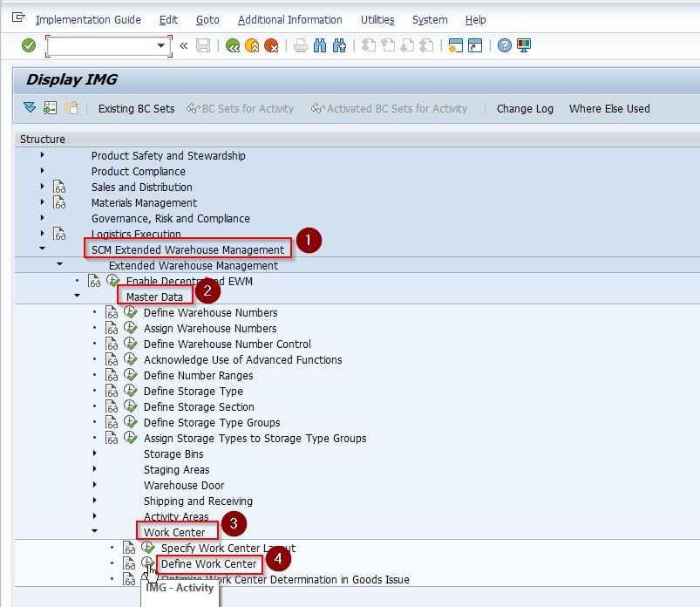Expand the Warehouse Door node

pos(94,485)
